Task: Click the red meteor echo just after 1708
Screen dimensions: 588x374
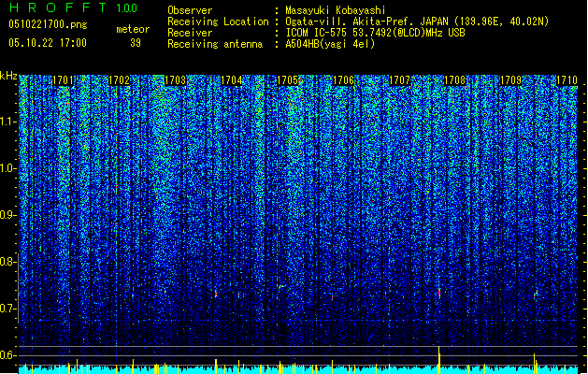Action: click(439, 293)
